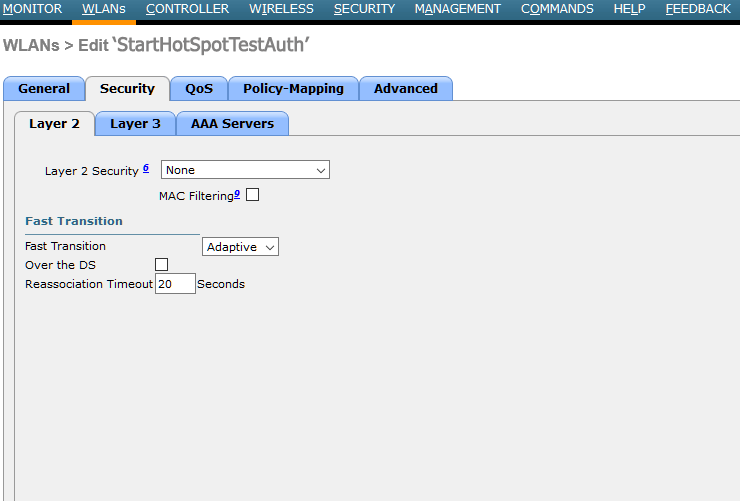740x501 pixels.
Task: Open the Advanced tab
Action: coord(405,89)
